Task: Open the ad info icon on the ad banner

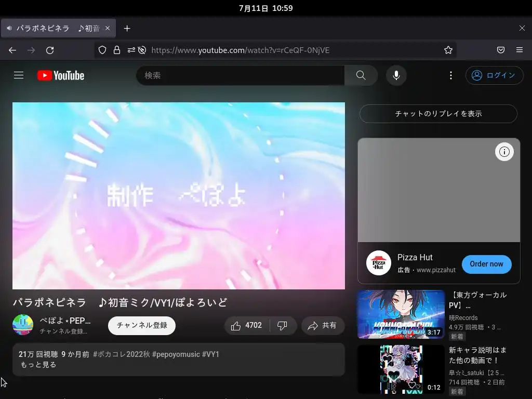Action: pyautogui.click(x=504, y=152)
